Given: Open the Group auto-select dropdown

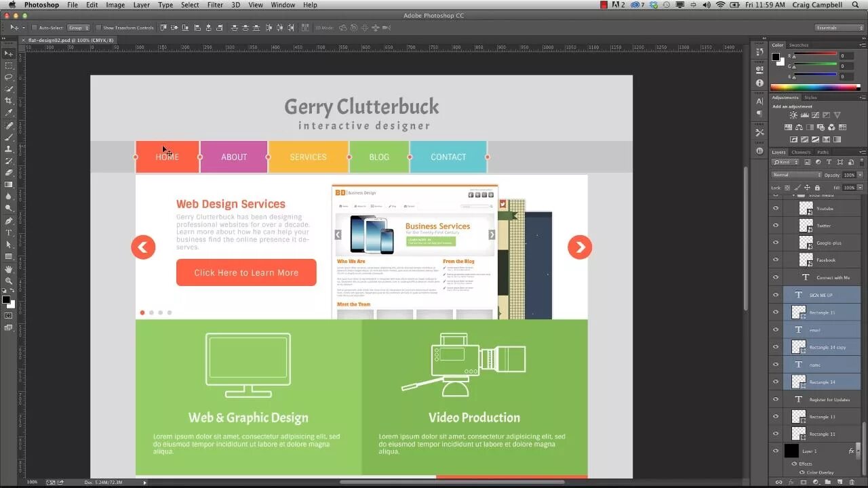Looking at the screenshot, I should tap(78, 28).
